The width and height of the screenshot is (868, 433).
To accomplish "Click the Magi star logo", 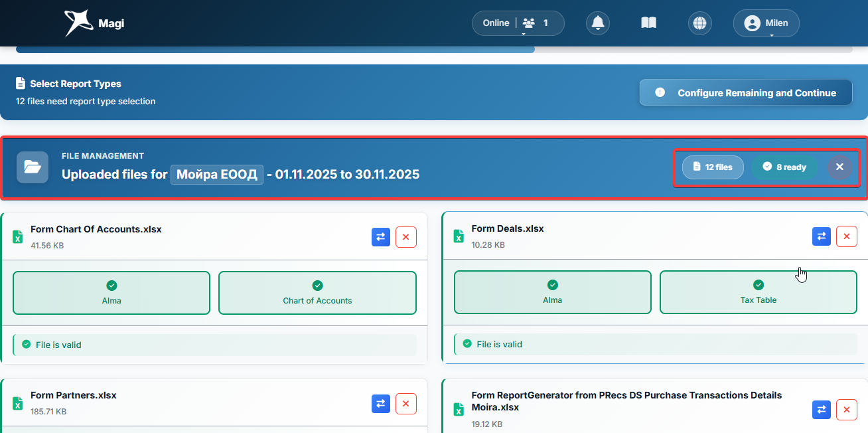I will click(x=78, y=23).
